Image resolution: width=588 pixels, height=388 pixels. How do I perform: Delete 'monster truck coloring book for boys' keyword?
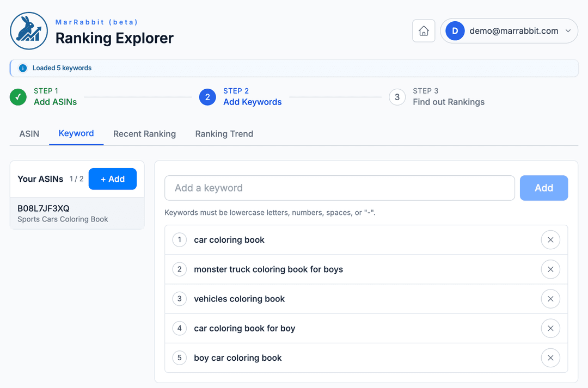(550, 269)
